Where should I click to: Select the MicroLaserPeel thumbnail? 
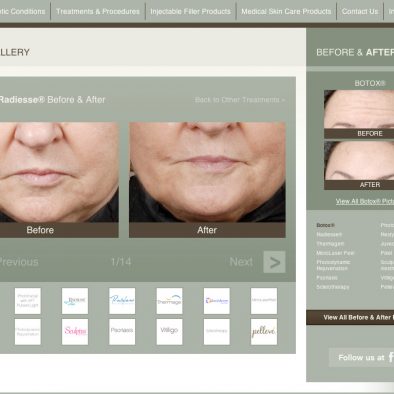coord(264,301)
